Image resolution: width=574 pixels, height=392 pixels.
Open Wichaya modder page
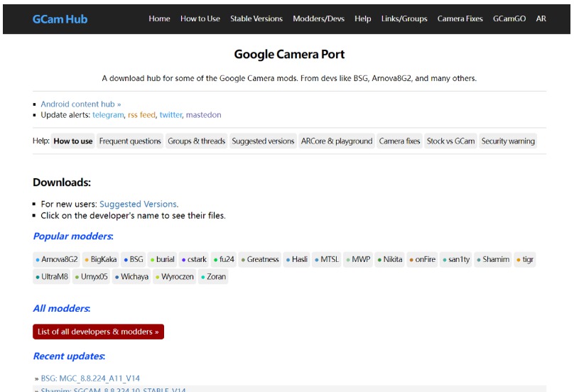point(131,277)
